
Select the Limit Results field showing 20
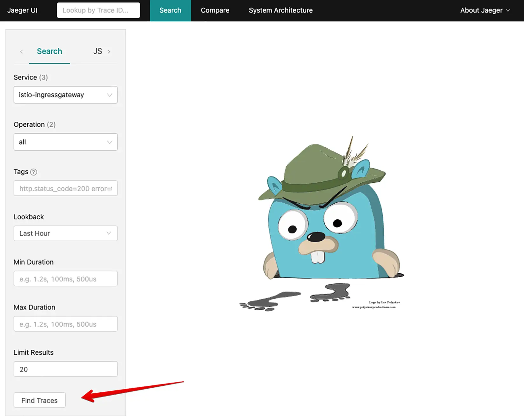[x=65, y=369]
